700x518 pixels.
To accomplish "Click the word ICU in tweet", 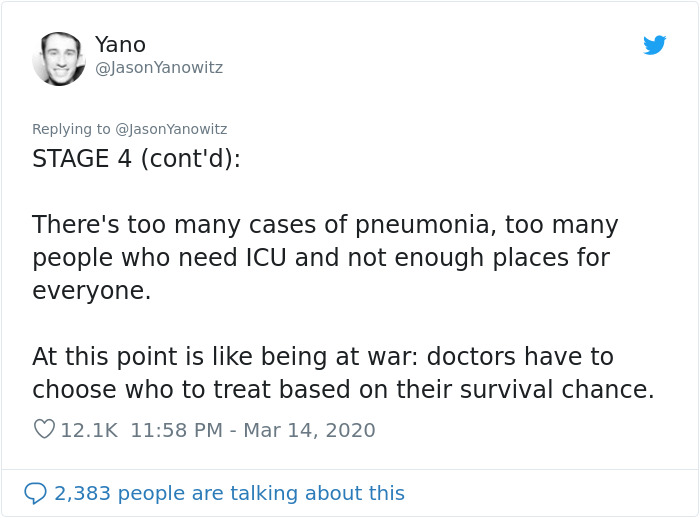I will click(x=269, y=258).
